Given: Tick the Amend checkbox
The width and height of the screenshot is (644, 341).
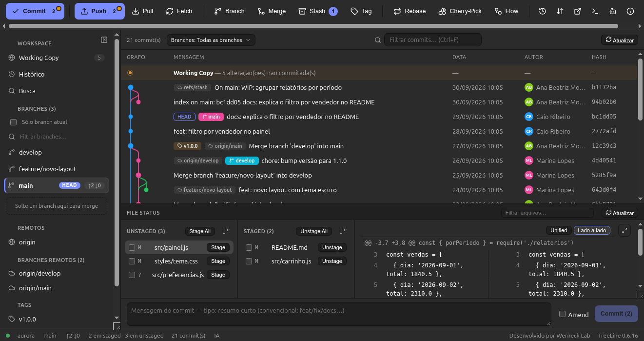Looking at the screenshot, I should pyautogui.click(x=562, y=314).
